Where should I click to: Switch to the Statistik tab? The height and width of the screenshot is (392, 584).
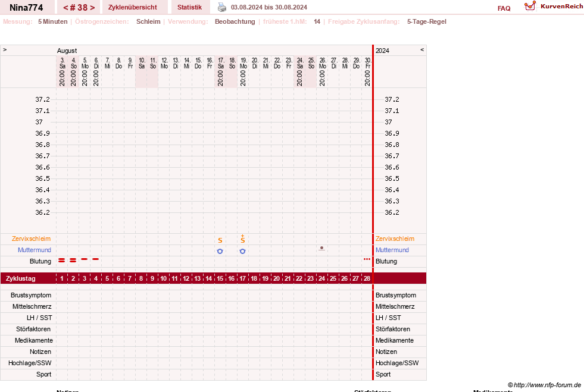point(189,7)
